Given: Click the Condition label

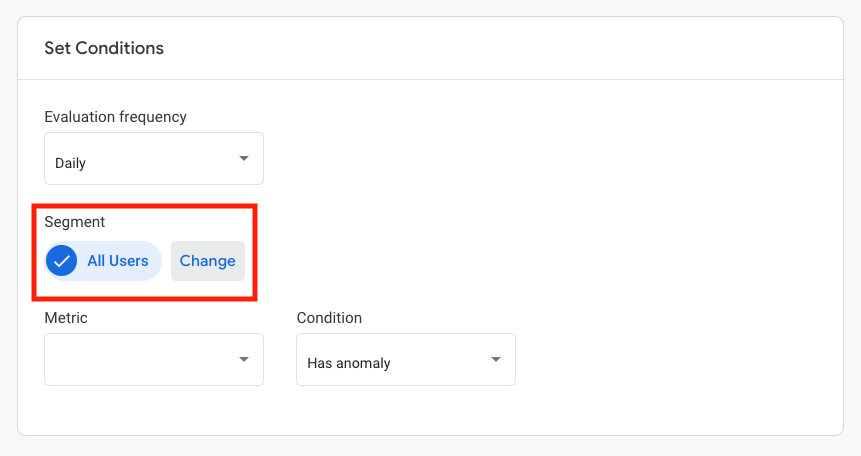Looking at the screenshot, I should (x=329, y=318).
